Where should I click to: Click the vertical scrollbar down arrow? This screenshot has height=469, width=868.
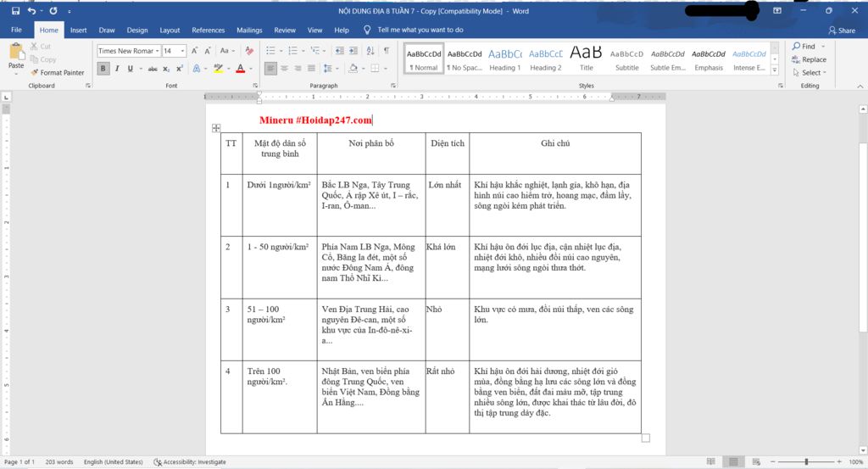coord(862,450)
